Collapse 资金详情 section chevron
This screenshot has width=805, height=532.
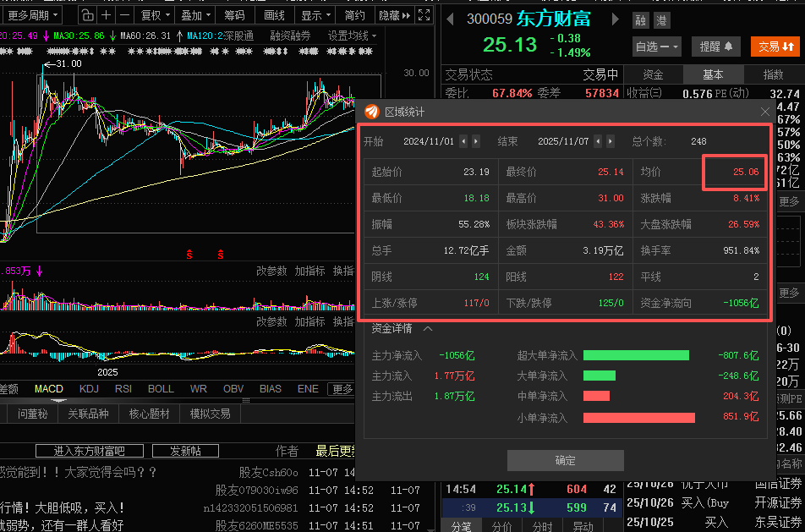tap(428, 329)
